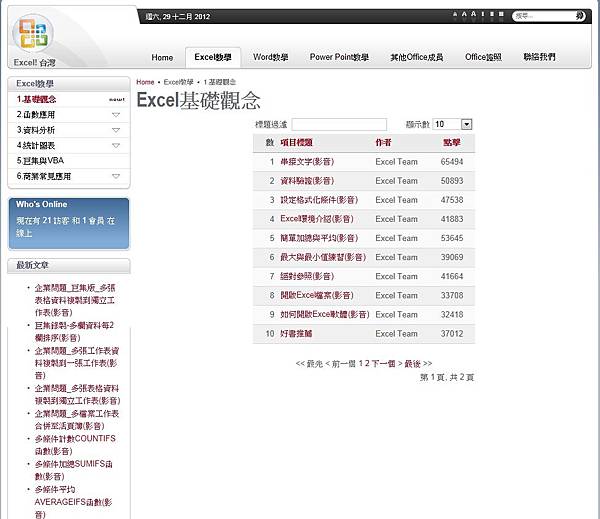The image size is (600, 519).
Task: Open latest article 巨集錄製-多欄資料每2欄排序
Action: coord(74,331)
